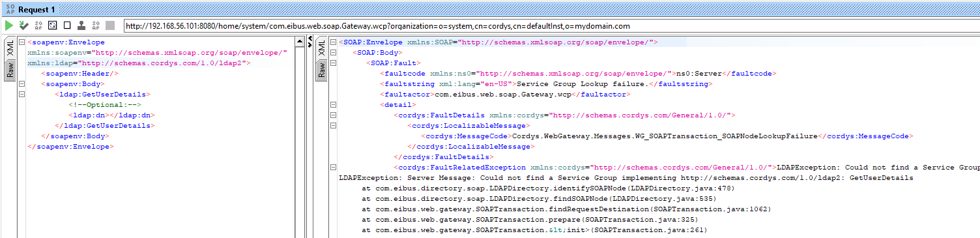980x238 pixels.
Task: Click the stamp-shaped clone request icon
Action: tap(81, 25)
